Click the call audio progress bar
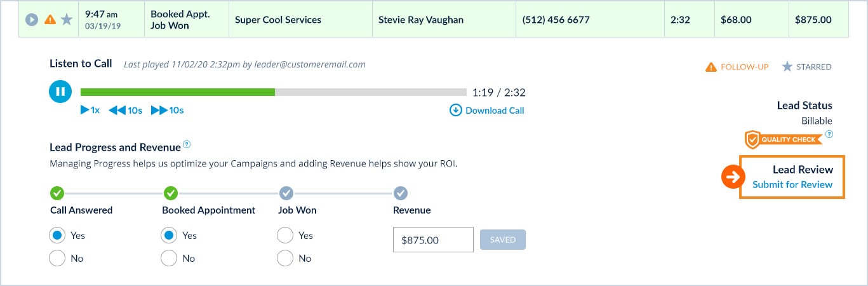The image size is (868, 286). pyautogui.click(x=273, y=92)
